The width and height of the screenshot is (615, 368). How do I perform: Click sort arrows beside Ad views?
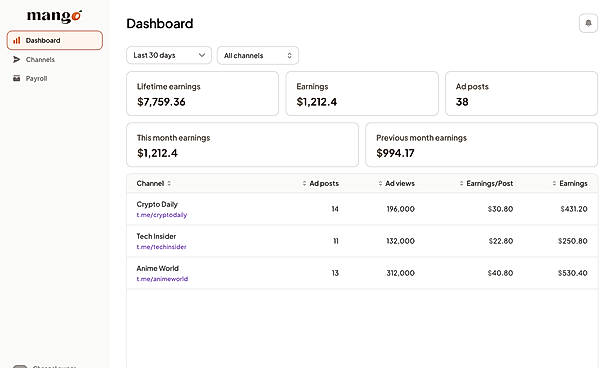[380, 183]
